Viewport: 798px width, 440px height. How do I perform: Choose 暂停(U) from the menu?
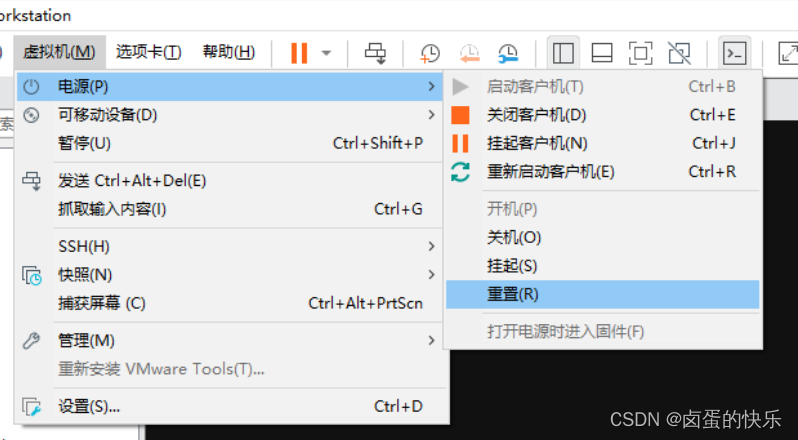pyautogui.click(x=231, y=143)
